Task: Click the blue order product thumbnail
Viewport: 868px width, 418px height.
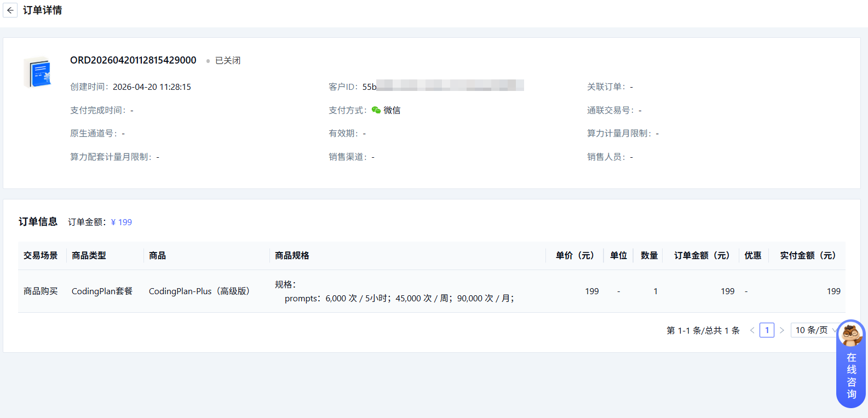Action: point(37,73)
